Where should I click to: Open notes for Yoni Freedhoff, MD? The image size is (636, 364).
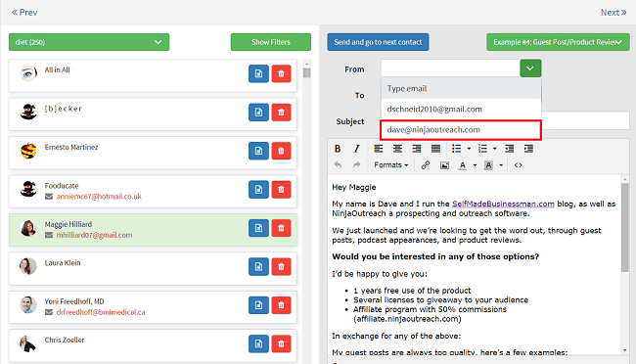[x=258, y=305]
